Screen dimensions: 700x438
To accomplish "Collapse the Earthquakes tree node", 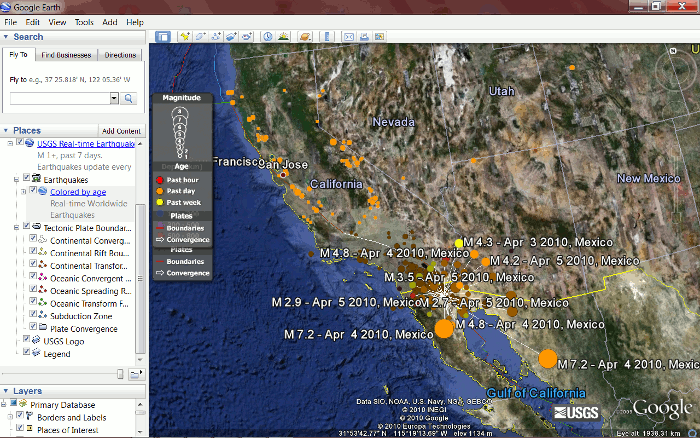I will pos(17,179).
